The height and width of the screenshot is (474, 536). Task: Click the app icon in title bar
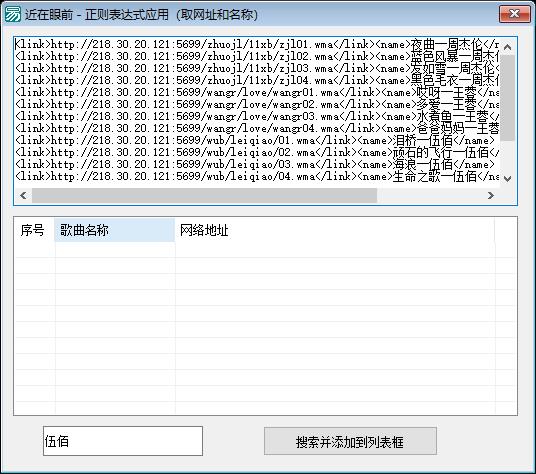12,14
